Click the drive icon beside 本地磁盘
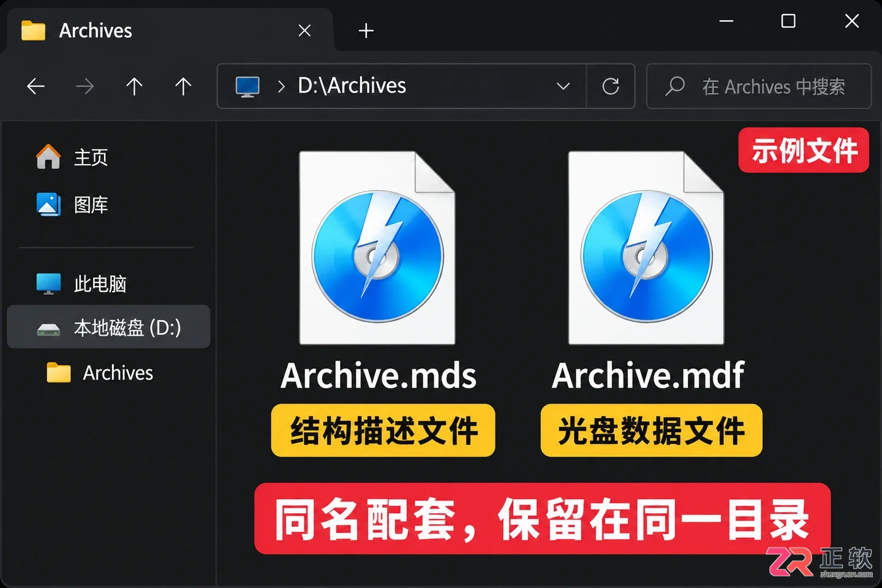 [x=48, y=330]
